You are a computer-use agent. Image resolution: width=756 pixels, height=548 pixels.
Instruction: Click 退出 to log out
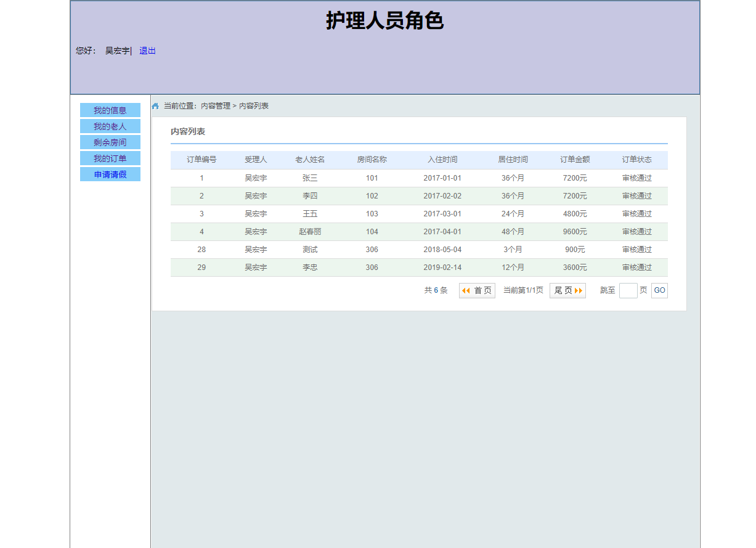point(147,51)
